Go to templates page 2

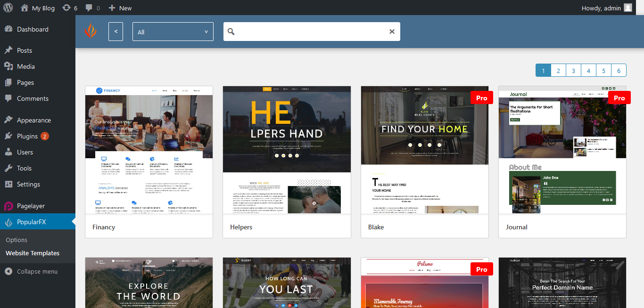click(558, 71)
